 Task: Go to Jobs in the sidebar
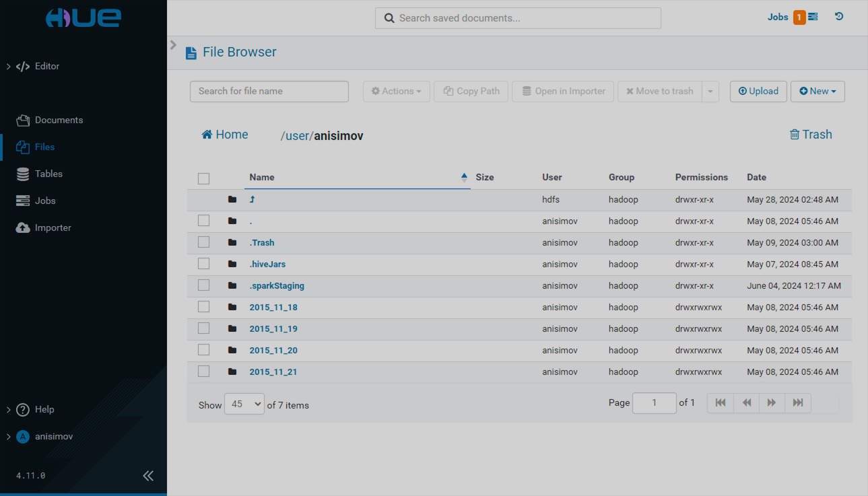[36, 201]
